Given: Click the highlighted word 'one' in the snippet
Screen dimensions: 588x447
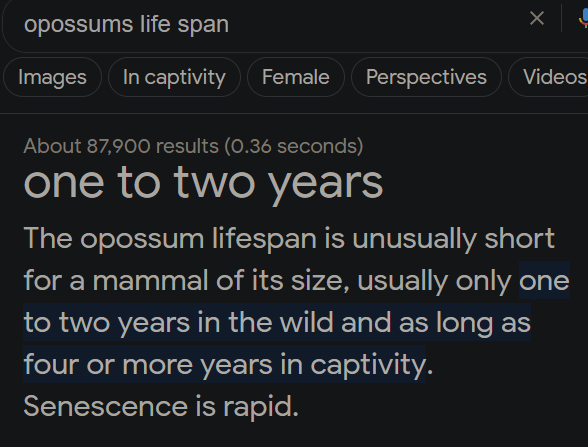Looking at the screenshot, I should (544, 281).
